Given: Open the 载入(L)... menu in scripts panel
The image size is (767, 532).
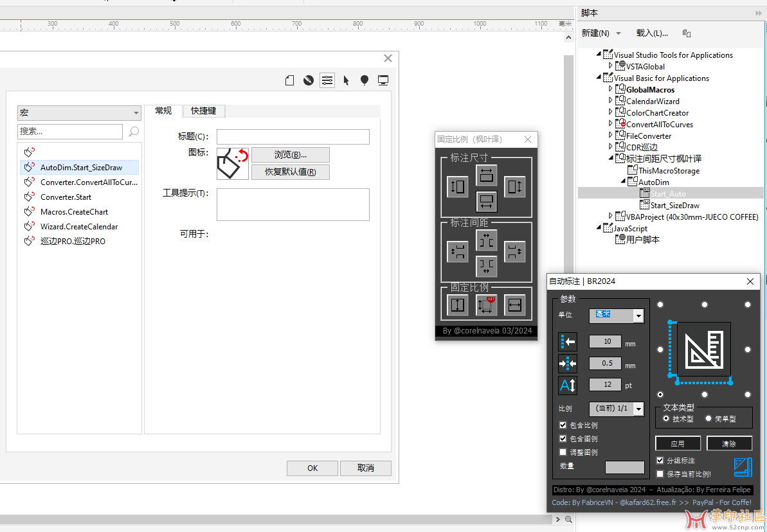Looking at the screenshot, I should (652, 33).
